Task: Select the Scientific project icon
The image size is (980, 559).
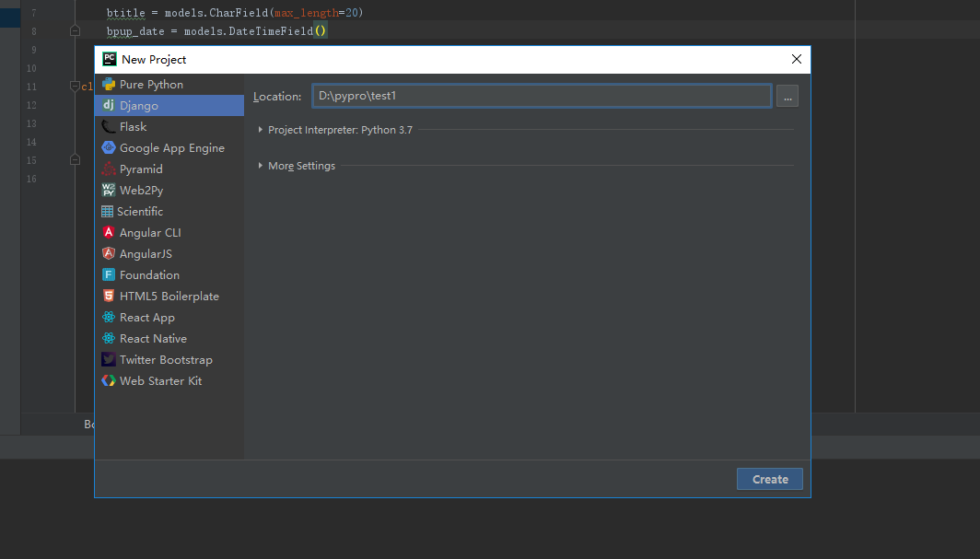Action: [x=108, y=211]
